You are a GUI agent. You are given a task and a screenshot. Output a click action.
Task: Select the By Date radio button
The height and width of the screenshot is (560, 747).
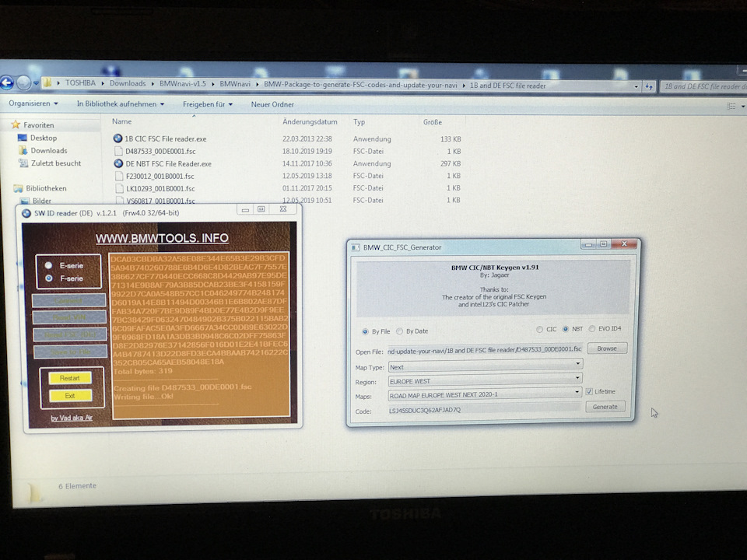coord(399,331)
